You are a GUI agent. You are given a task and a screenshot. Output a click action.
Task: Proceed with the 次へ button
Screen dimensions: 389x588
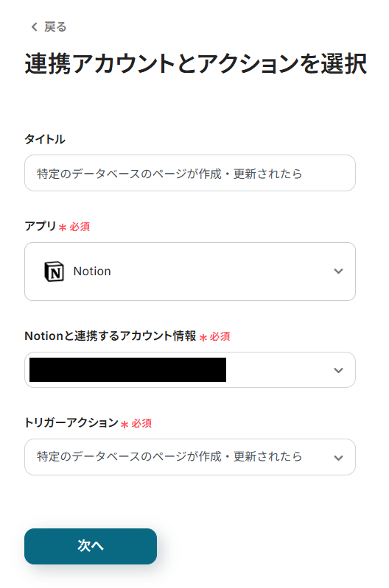pos(91,546)
